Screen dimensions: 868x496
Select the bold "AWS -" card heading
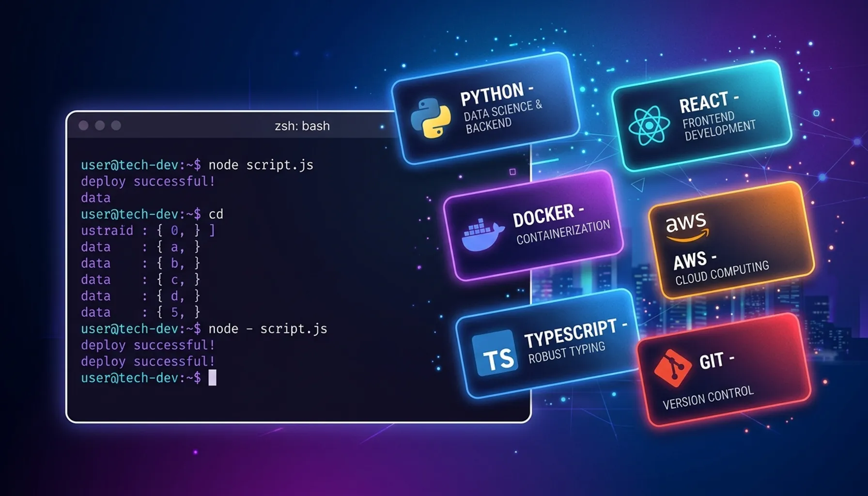pos(695,260)
